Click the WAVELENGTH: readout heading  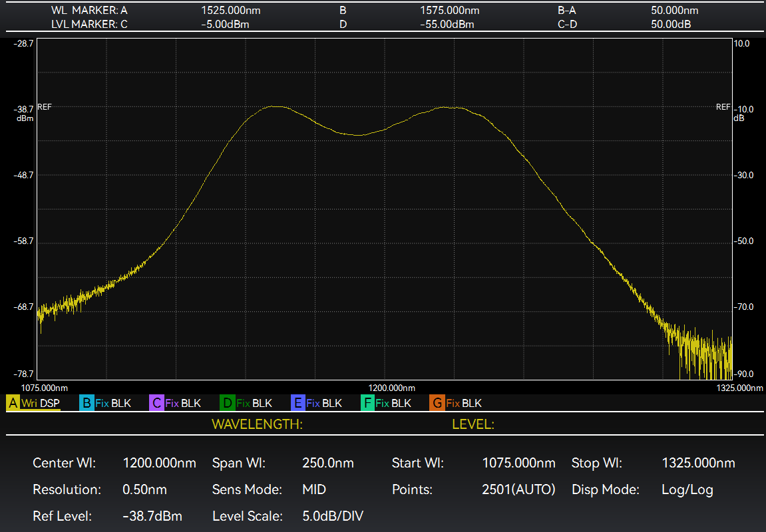[x=258, y=424]
